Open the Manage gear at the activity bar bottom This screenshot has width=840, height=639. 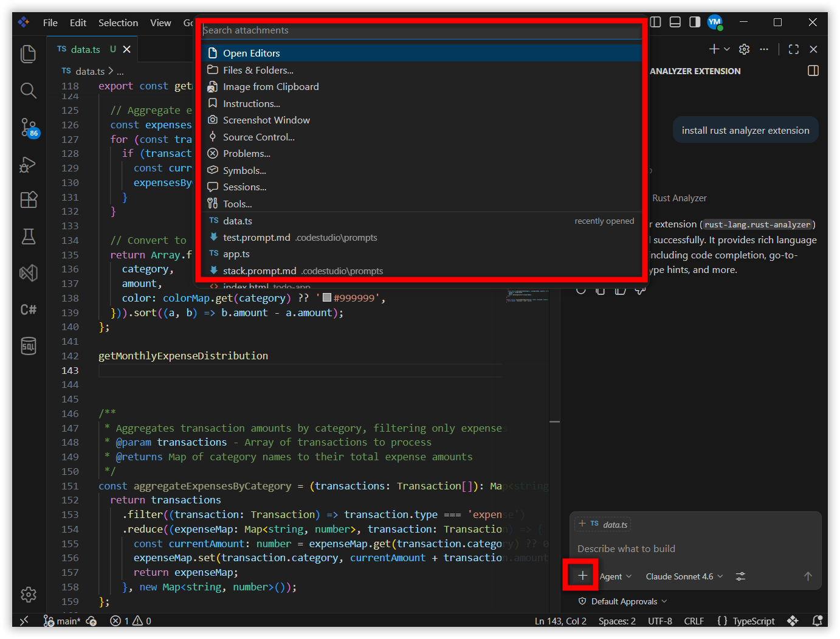[x=29, y=595]
